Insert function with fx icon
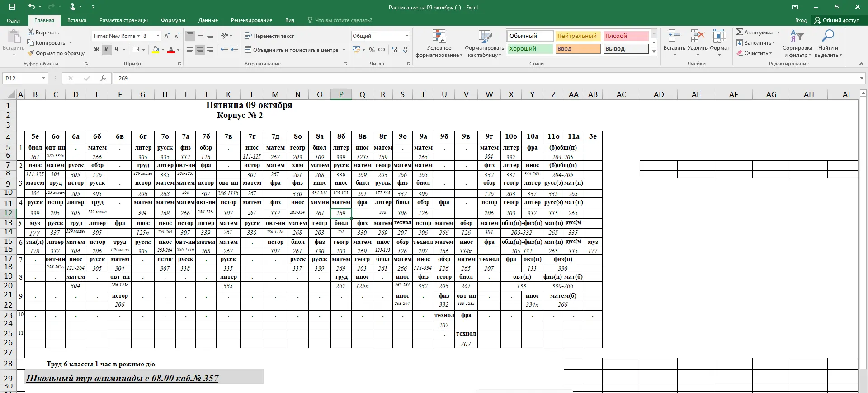Viewport: 868px width, 393px height. tap(103, 78)
